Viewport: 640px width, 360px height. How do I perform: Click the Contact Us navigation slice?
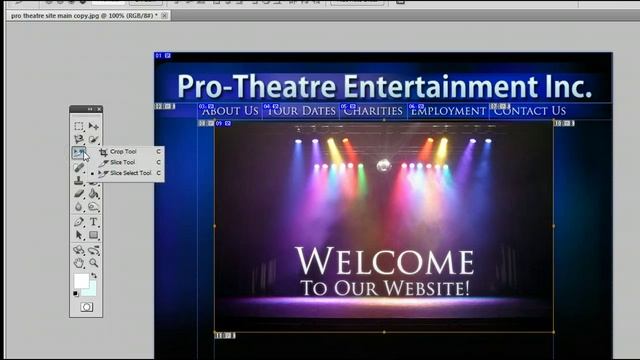pos(529,111)
